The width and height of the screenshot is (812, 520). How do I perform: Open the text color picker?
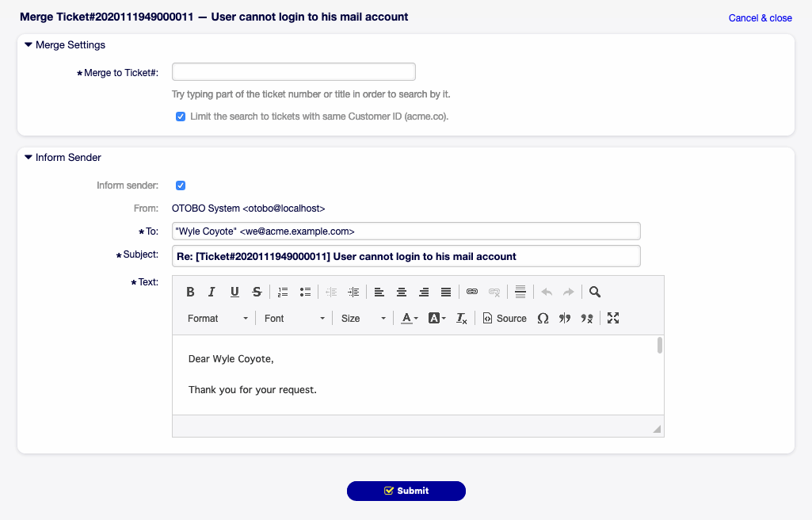tap(409, 318)
